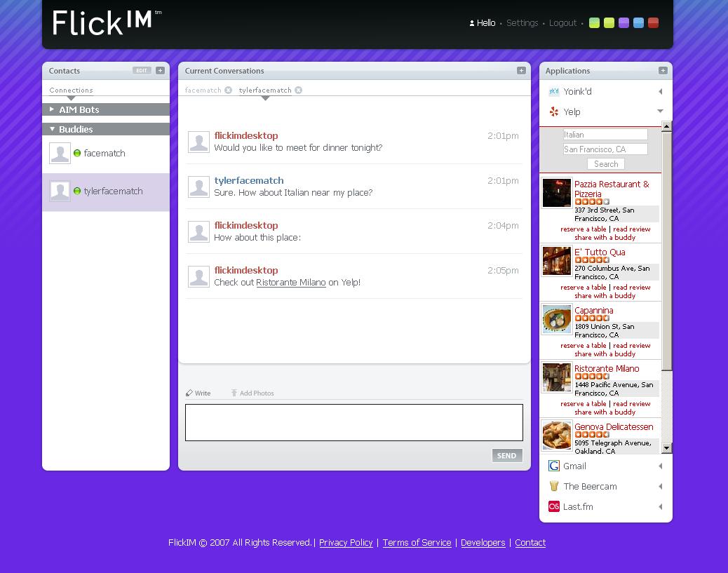Open the Genova Delicatessen listing
728x573 pixels.
613,426
